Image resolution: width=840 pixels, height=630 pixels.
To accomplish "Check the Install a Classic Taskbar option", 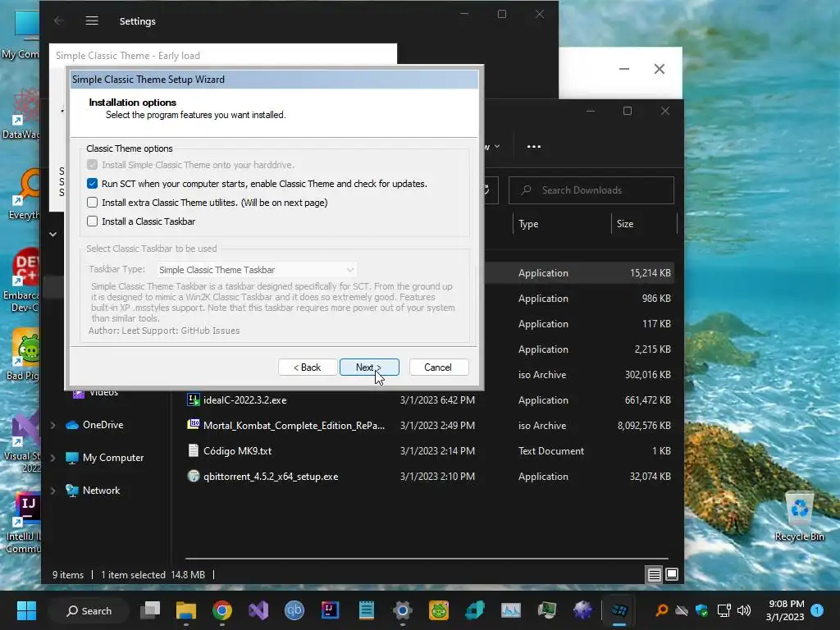I will point(92,221).
